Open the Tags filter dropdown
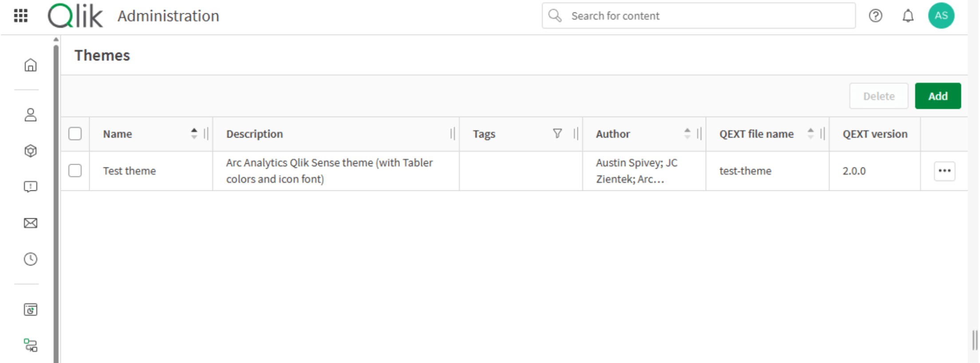 click(x=557, y=134)
